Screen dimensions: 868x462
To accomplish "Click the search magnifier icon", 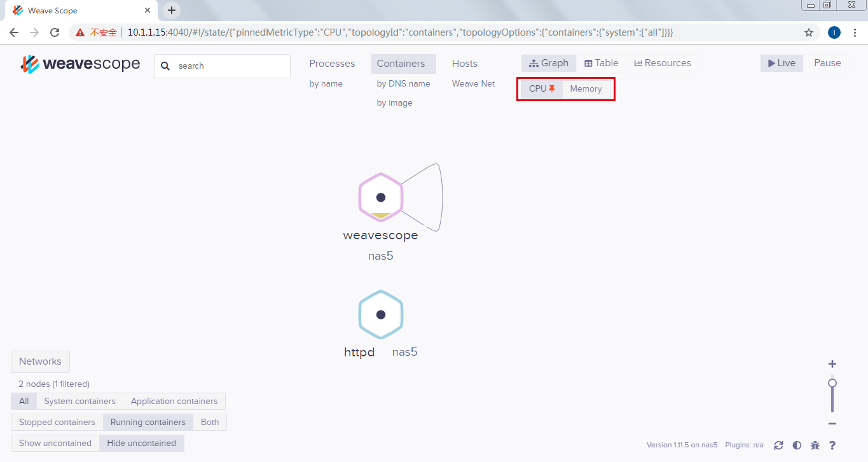I will [166, 66].
